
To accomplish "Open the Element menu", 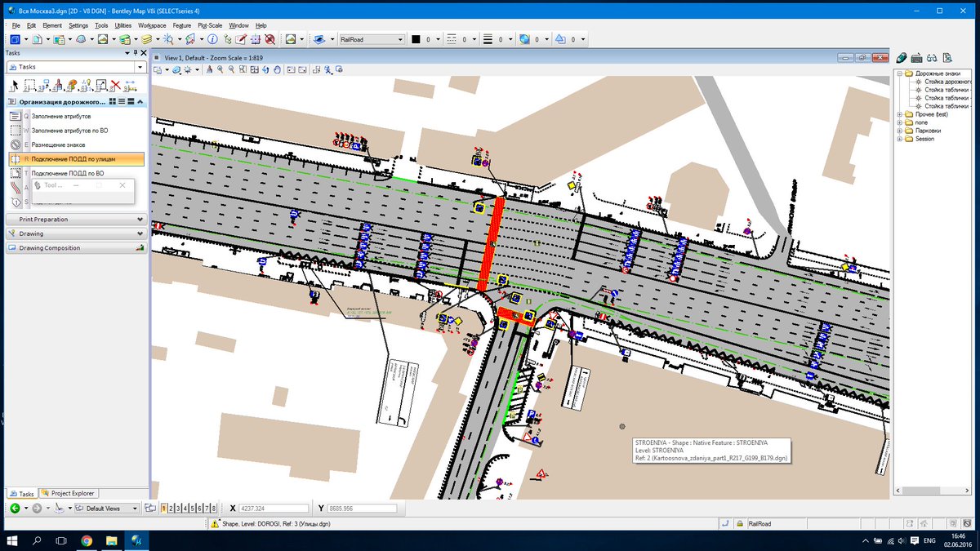I will click(x=51, y=25).
